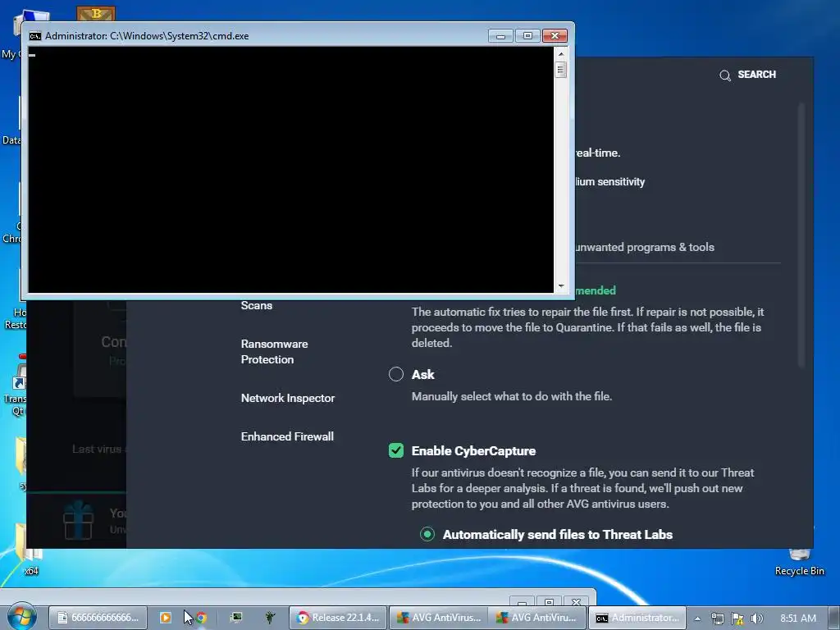The image size is (840, 630).
Task: Minimize the cmd.exe window
Action: point(500,36)
